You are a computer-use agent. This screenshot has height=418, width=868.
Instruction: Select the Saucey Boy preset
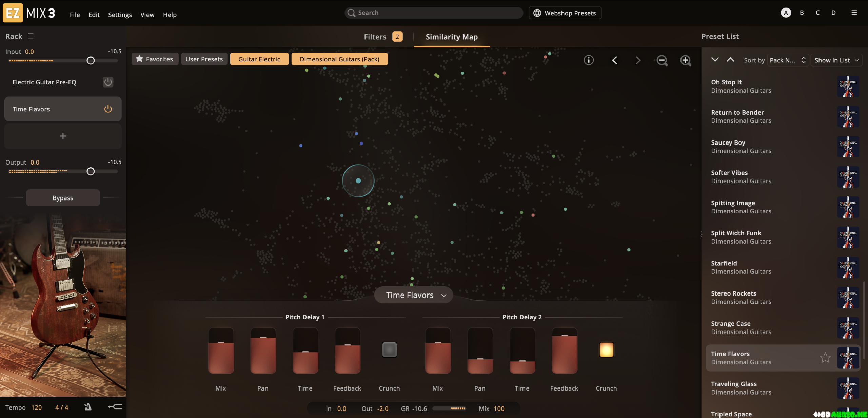[783, 147]
